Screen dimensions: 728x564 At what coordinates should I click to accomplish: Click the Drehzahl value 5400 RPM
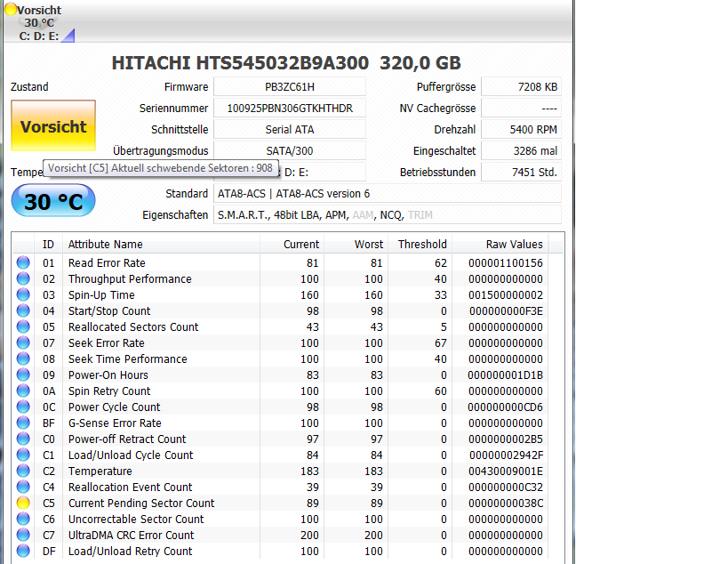pyautogui.click(x=522, y=130)
